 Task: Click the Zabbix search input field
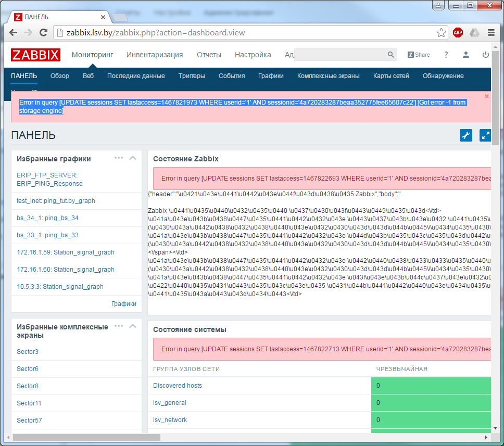pos(341,55)
